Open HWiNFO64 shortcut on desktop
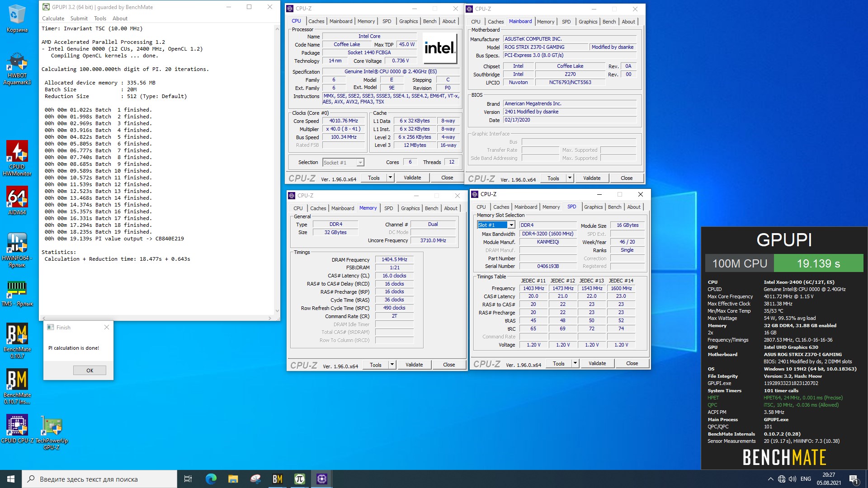 click(x=17, y=250)
